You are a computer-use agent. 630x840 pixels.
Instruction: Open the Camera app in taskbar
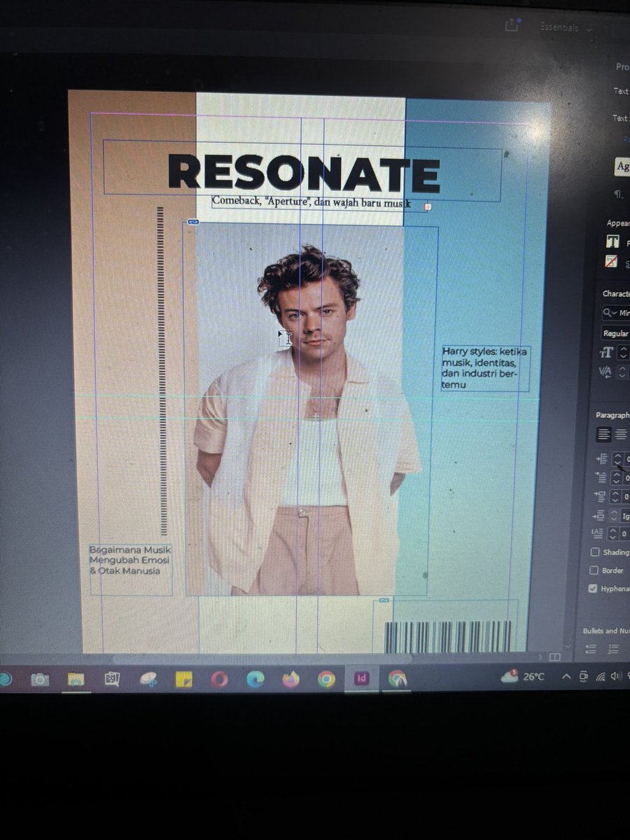40,679
